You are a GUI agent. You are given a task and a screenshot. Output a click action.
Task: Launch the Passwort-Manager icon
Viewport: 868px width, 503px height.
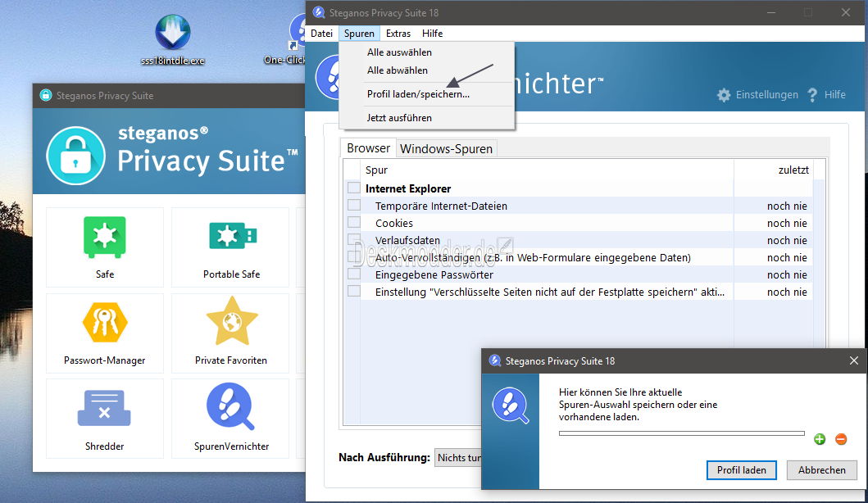[x=105, y=323]
